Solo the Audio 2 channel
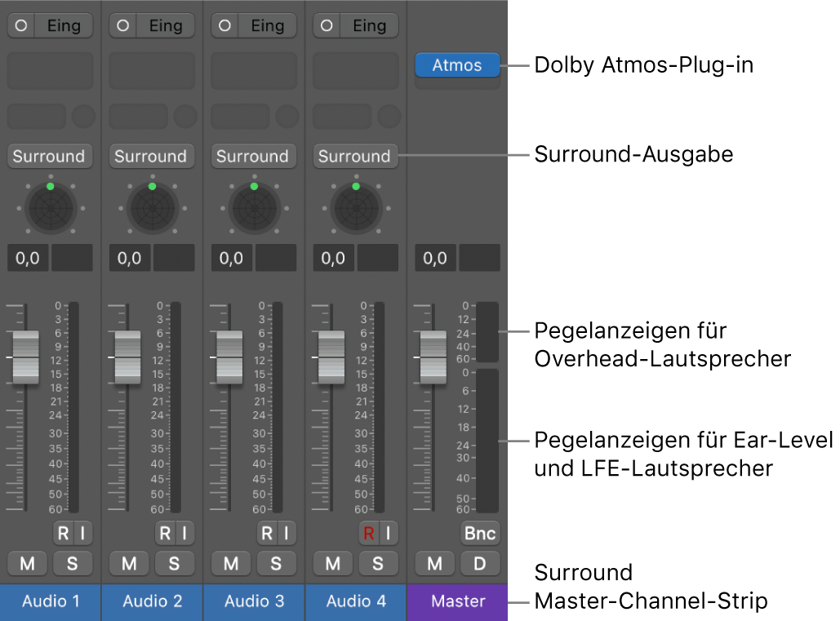This screenshot has height=621, width=840. (x=175, y=563)
